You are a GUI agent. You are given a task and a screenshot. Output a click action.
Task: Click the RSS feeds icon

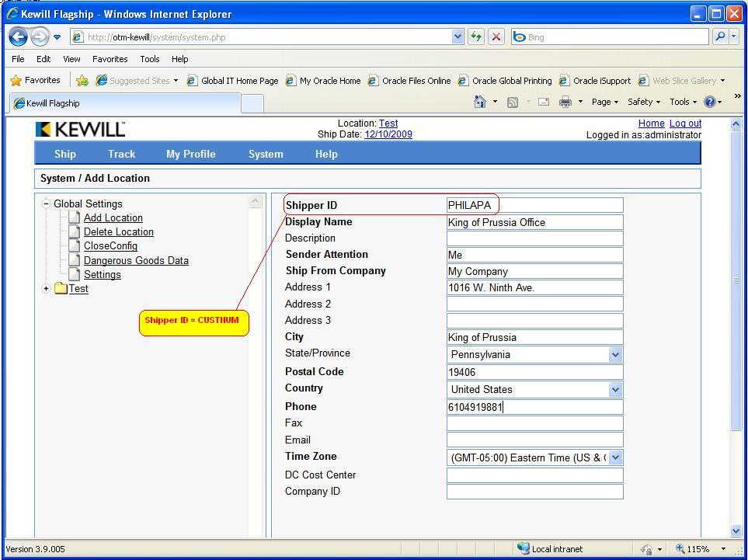[513, 102]
